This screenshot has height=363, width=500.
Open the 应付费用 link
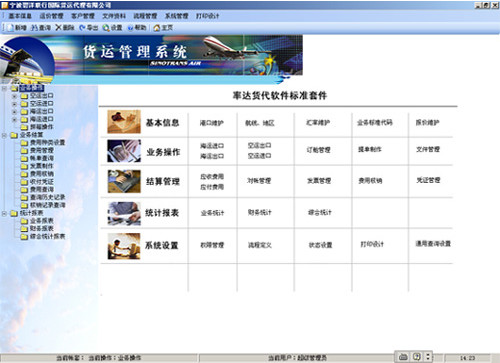pos(212,187)
